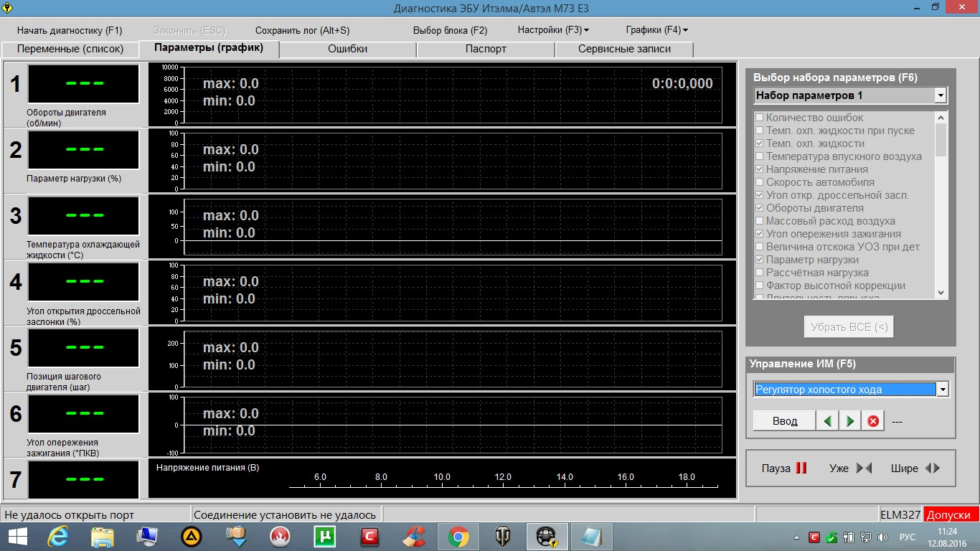Uncheck Параметр нагрузки checkbox
The image size is (980, 551).
760,260
